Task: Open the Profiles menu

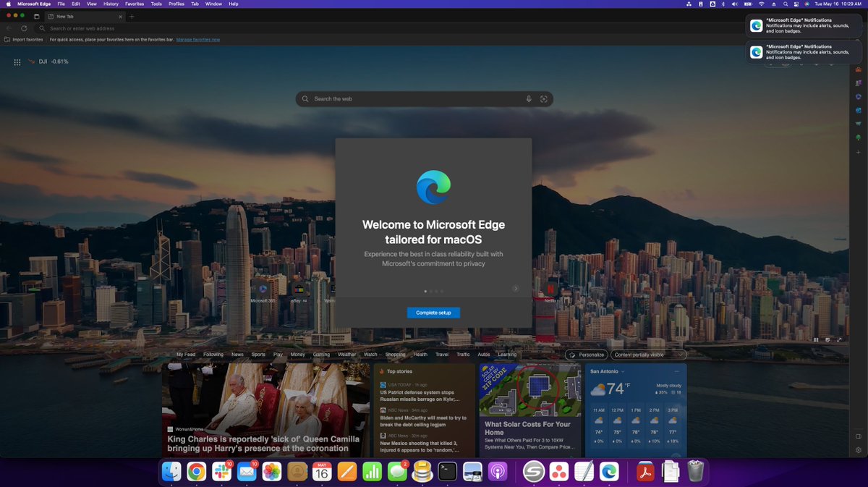Action: (176, 4)
